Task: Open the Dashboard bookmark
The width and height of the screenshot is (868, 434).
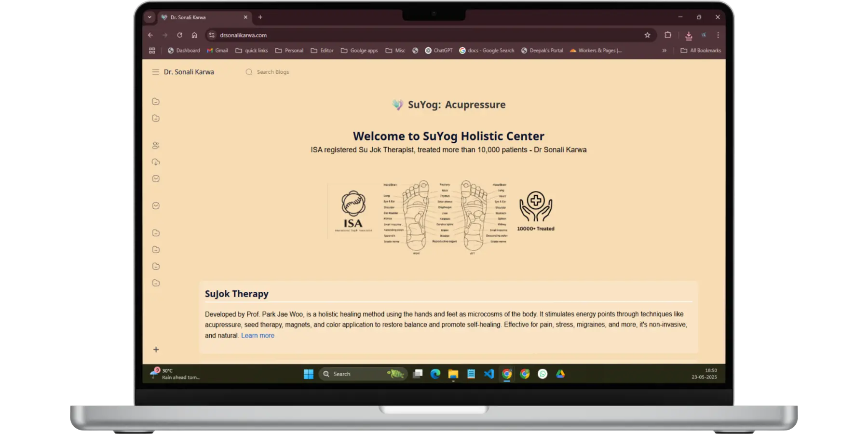Action: pos(184,50)
